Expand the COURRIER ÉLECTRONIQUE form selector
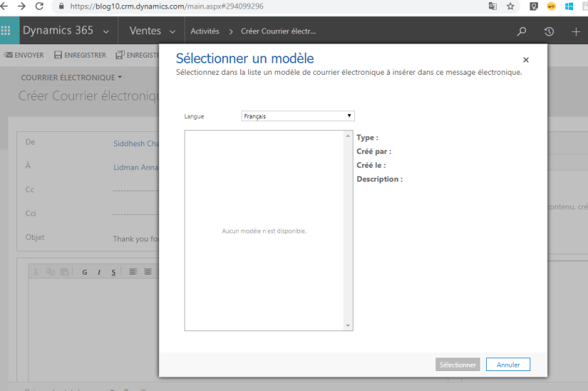This screenshot has height=391, width=588. (x=120, y=77)
